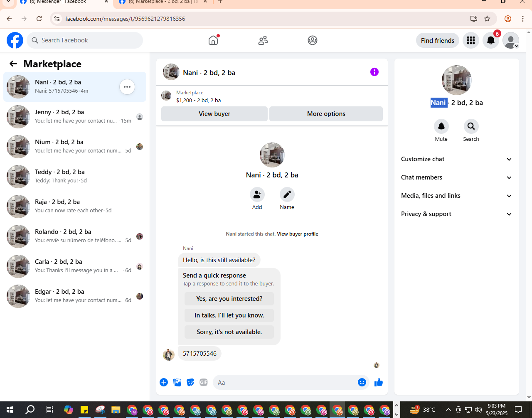This screenshot has width=532, height=418.
Task: Click the message '5715705546'
Action: [200, 354]
